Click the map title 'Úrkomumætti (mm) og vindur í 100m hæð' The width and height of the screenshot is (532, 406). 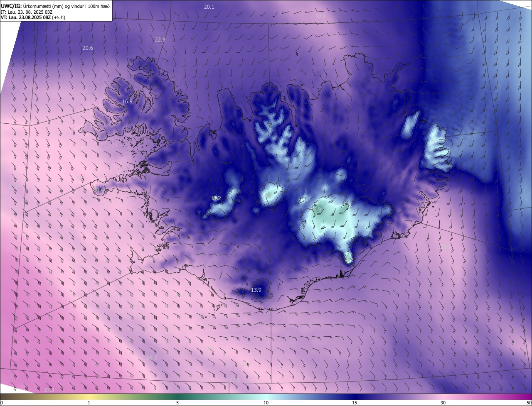[66, 5]
